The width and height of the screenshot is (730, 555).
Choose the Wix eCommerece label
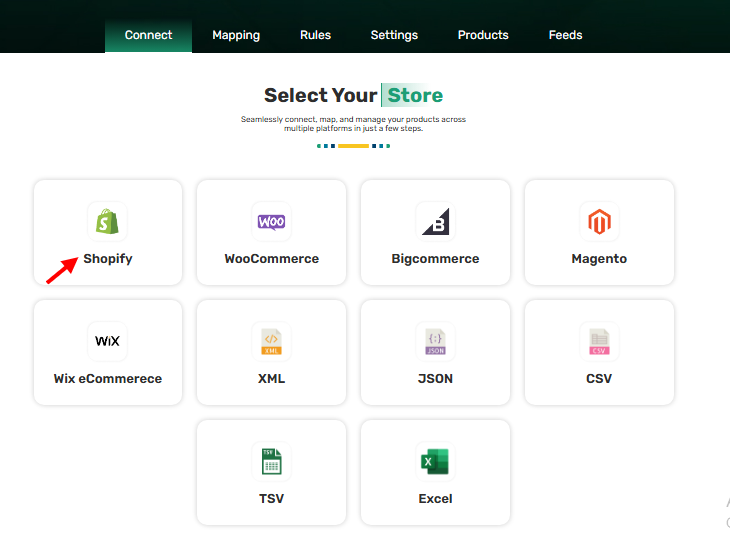pos(108,379)
